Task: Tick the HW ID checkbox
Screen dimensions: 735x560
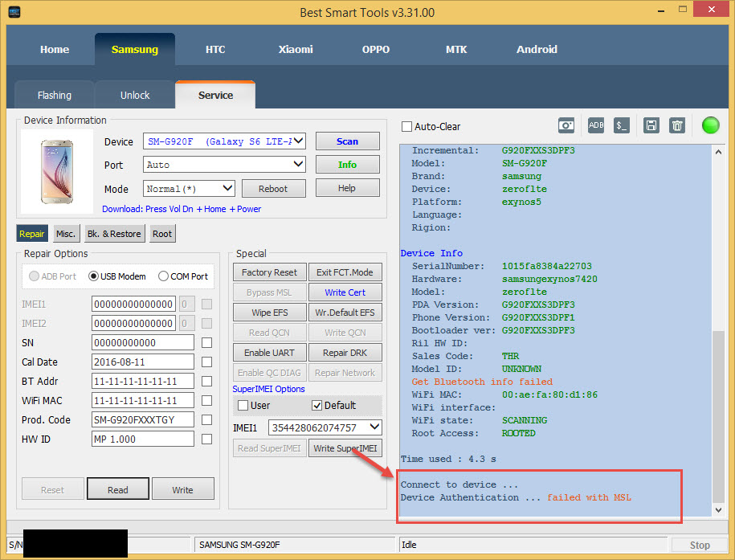Action: pyautogui.click(x=206, y=439)
